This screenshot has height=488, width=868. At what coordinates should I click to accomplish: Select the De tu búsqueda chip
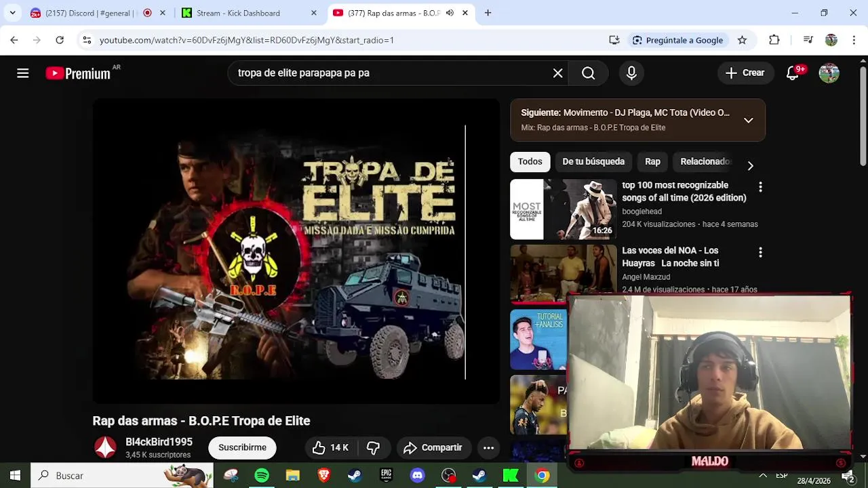593,161
